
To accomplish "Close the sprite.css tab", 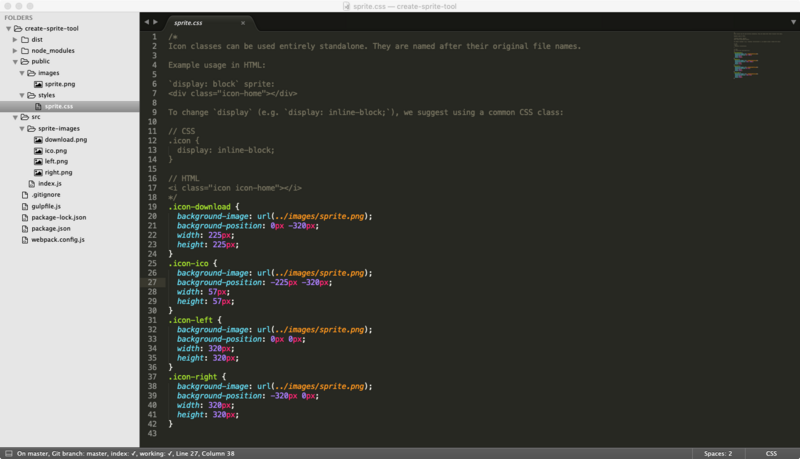I will tap(243, 21).
